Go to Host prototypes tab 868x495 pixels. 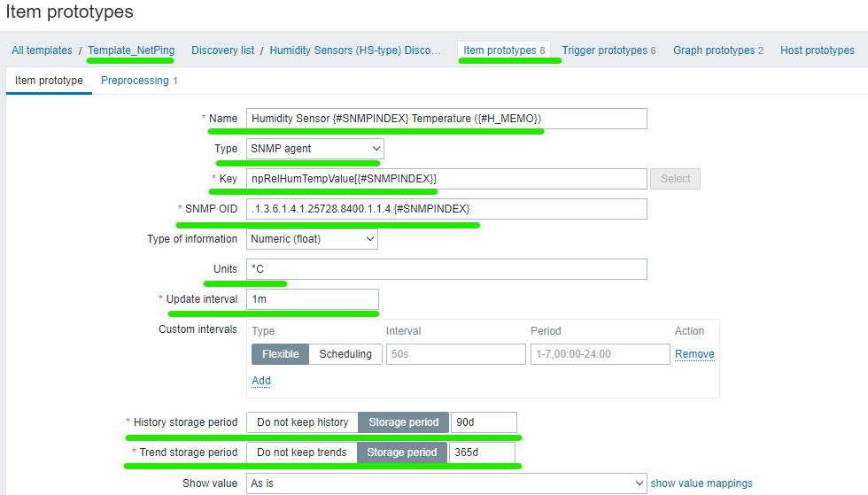(x=817, y=50)
